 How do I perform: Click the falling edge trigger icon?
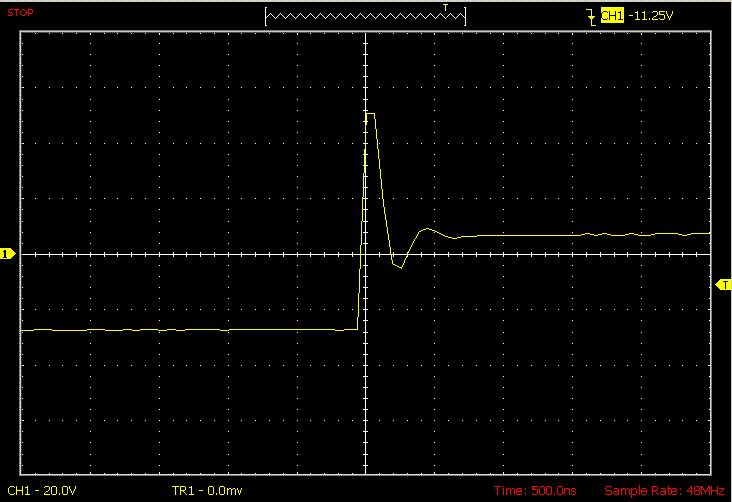click(591, 16)
